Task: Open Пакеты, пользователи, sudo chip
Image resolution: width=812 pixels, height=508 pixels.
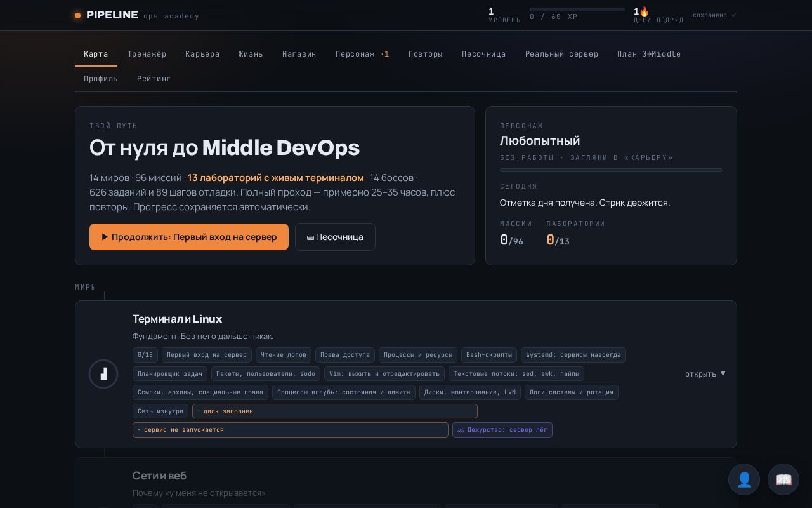Action: 266,374
